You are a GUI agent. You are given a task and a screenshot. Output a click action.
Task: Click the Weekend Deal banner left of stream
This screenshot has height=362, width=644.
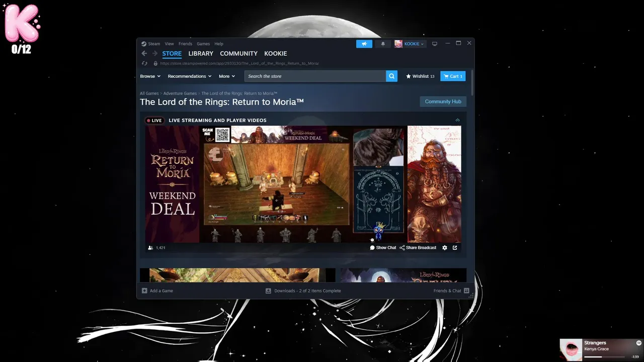(x=173, y=184)
